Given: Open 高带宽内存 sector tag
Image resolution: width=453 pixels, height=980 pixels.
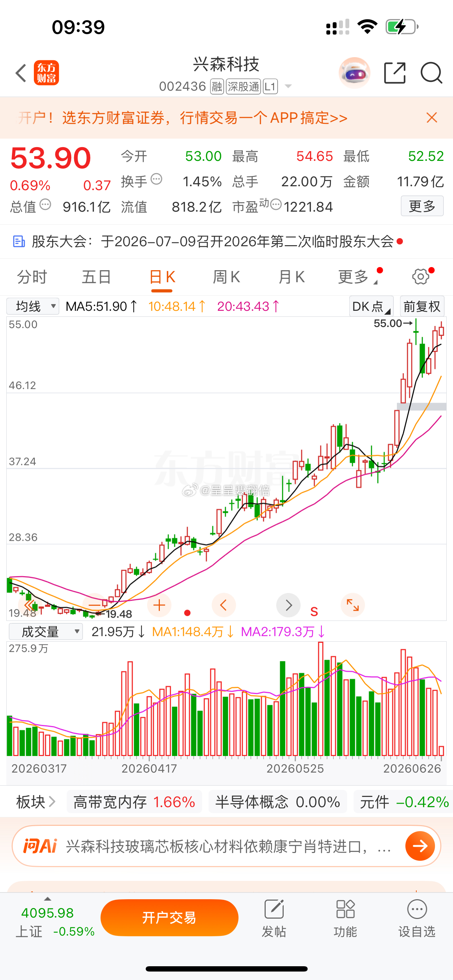Looking at the screenshot, I should pos(134,802).
